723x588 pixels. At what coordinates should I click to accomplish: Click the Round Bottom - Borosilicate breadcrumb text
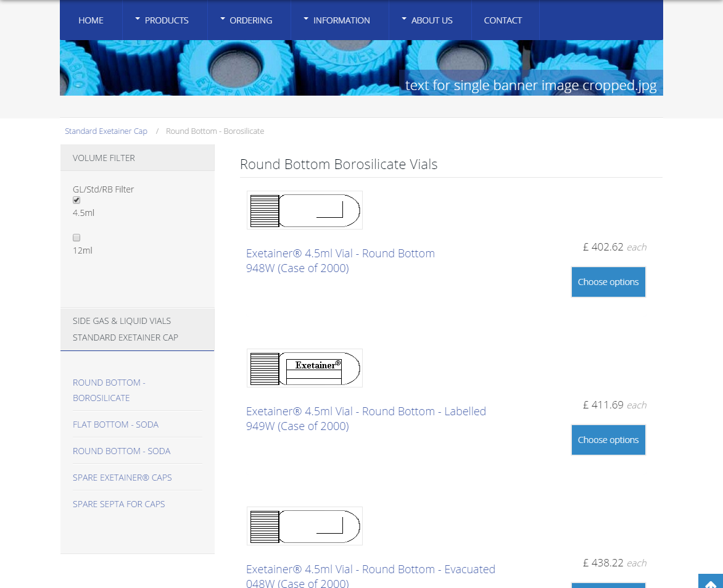point(215,131)
